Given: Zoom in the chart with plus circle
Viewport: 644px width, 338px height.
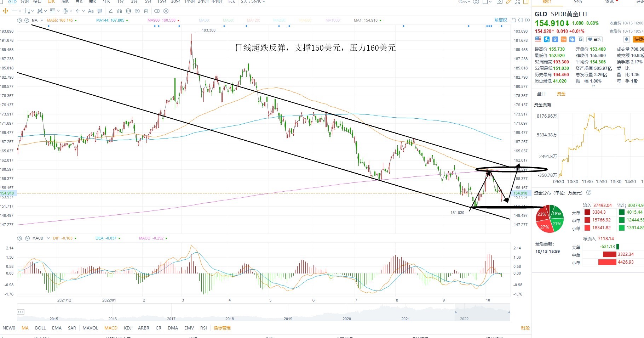Looking at the screenshot, I should [x=527, y=20].
